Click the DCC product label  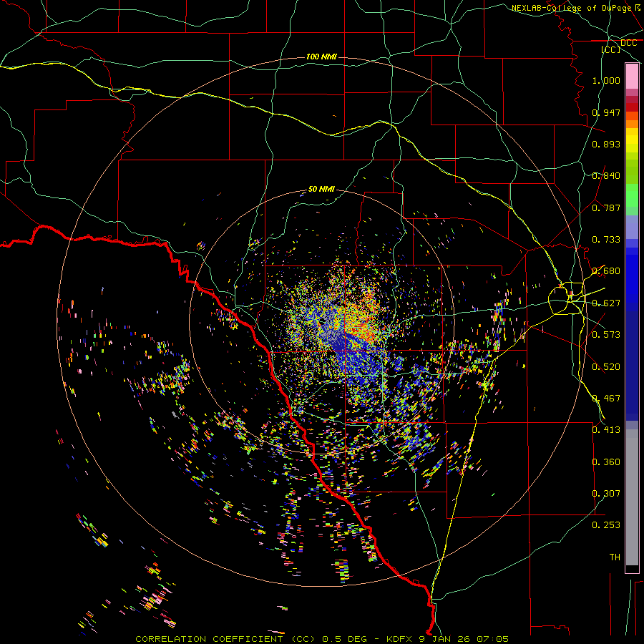[x=628, y=43]
